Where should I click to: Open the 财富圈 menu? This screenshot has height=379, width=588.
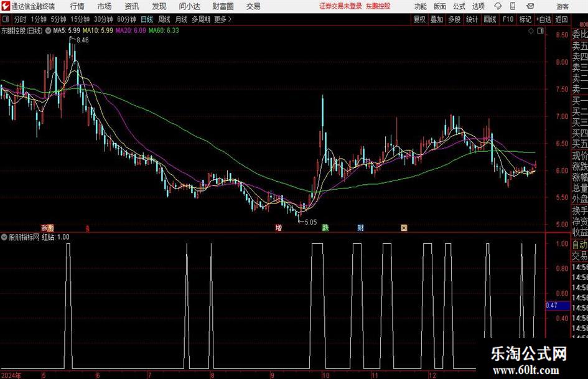pyautogui.click(x=223, y=6)
